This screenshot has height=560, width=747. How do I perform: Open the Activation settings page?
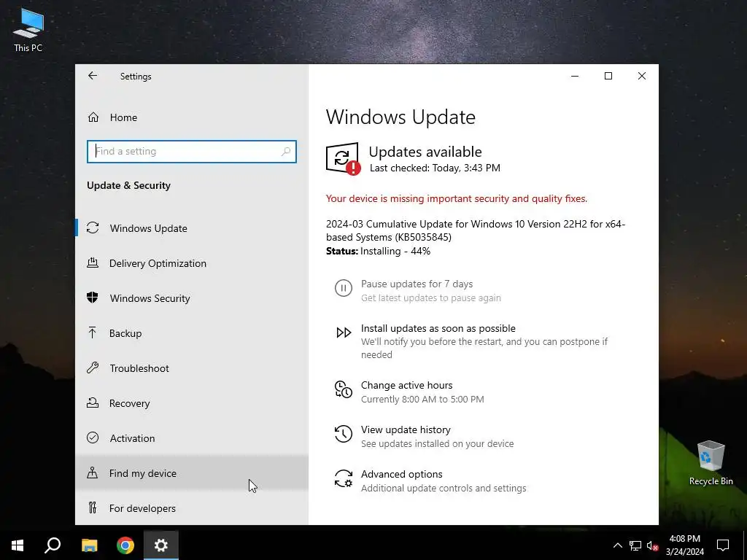192,438
